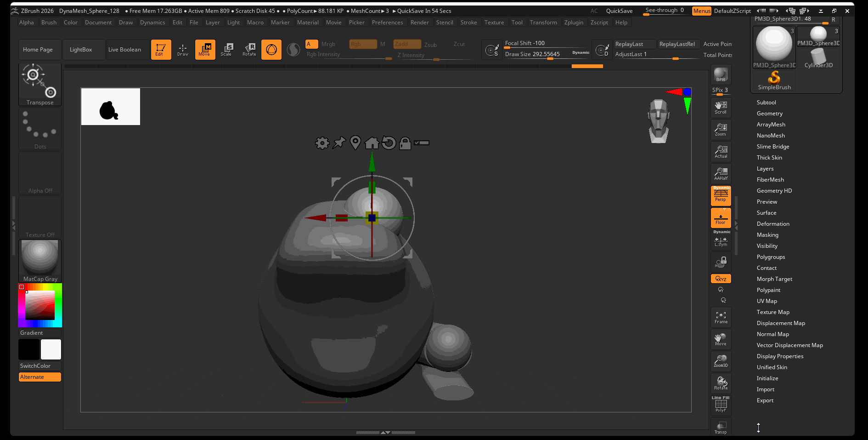Toggle Perspective distortion button
The width and height of the screenshot is (868, 440).
pyautogui.click(x=721, y=195)
